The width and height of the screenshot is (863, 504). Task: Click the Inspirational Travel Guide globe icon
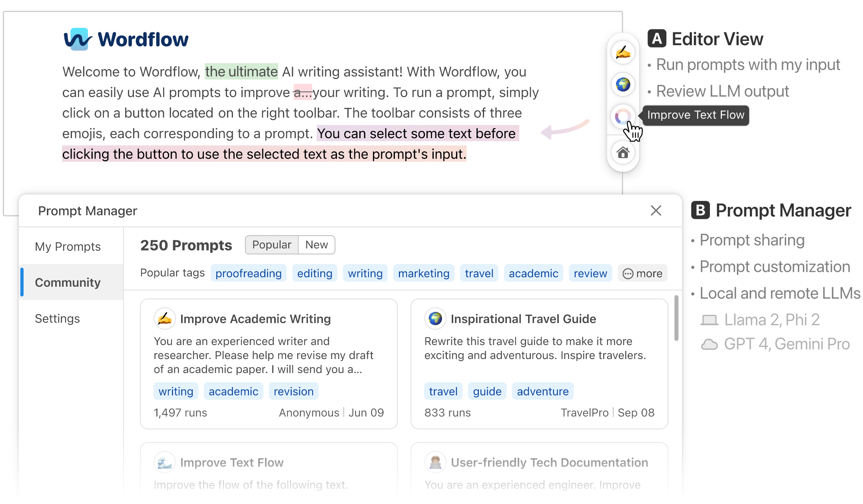(x=435, y=318)
